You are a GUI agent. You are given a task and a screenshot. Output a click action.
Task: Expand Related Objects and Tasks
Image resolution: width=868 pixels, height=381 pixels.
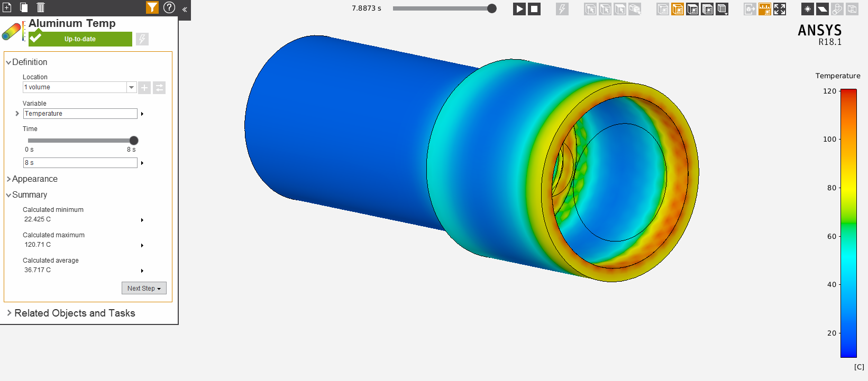tap(9, 313)
